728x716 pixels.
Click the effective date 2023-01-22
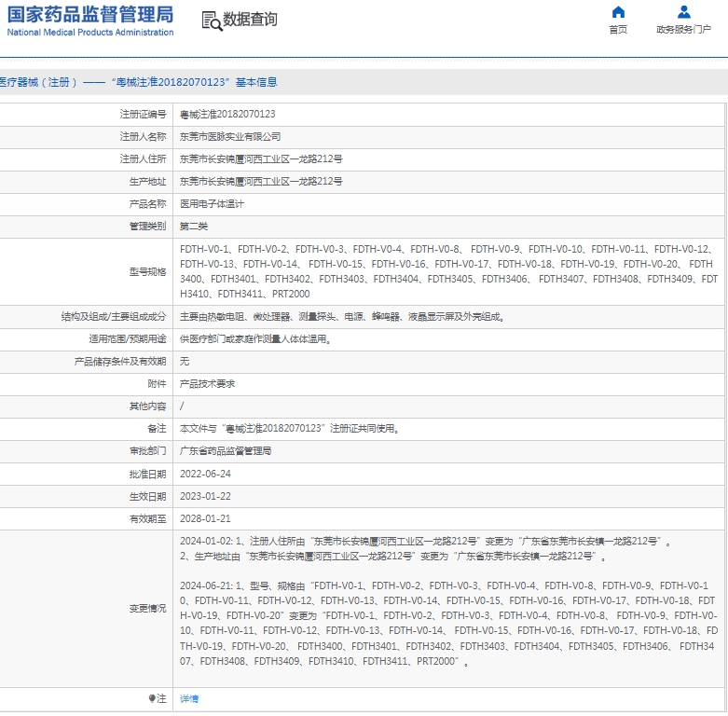[205, 496]
